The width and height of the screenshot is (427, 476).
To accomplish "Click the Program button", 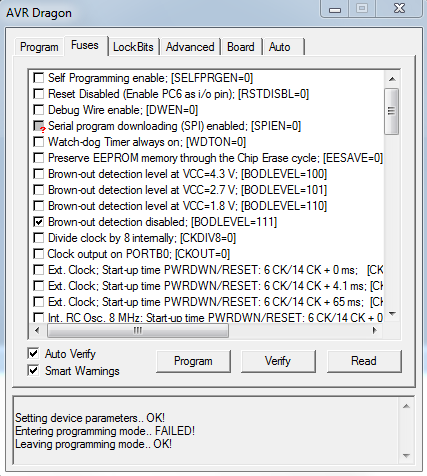I will point(193,361).
